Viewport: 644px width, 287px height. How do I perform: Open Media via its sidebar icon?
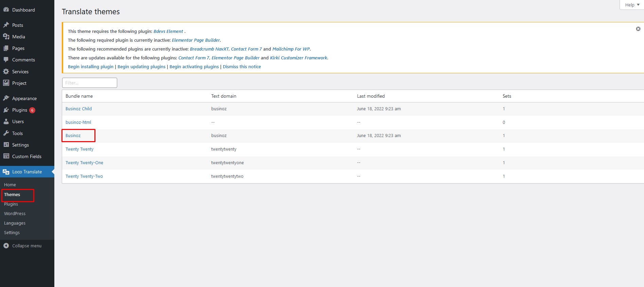coord(6,37)
